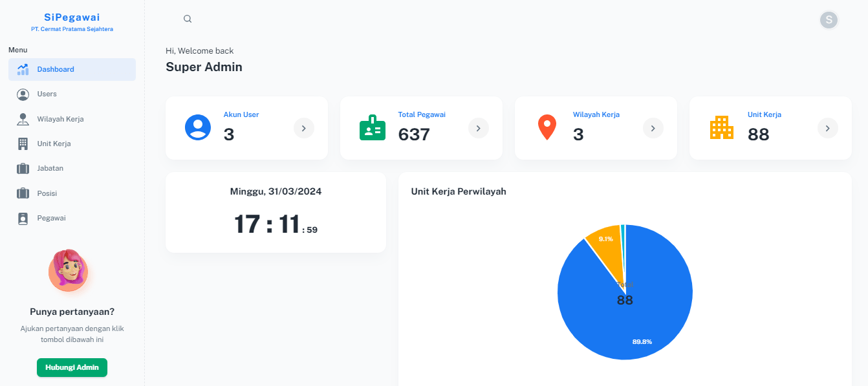The height and width of the screenshot is (386, 868).
Task: Click the search magnifier icon
Action: coord(188,19)
